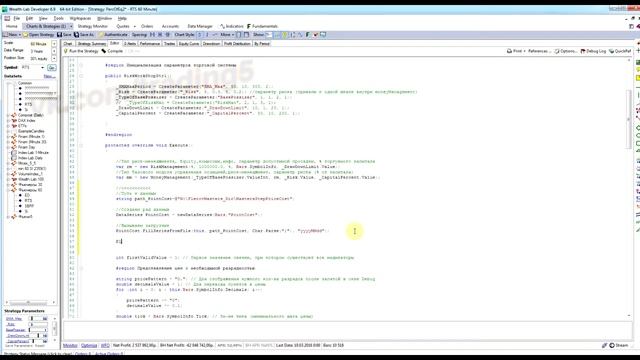Switch to the Drawdown tab

(x=211, y=43)
